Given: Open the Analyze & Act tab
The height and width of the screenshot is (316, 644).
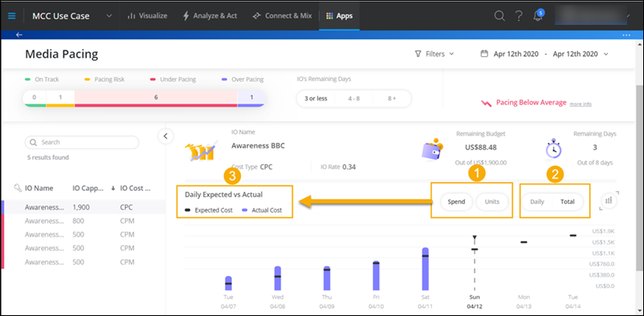Looking at the screenshot, I should (x=210, y=16).
